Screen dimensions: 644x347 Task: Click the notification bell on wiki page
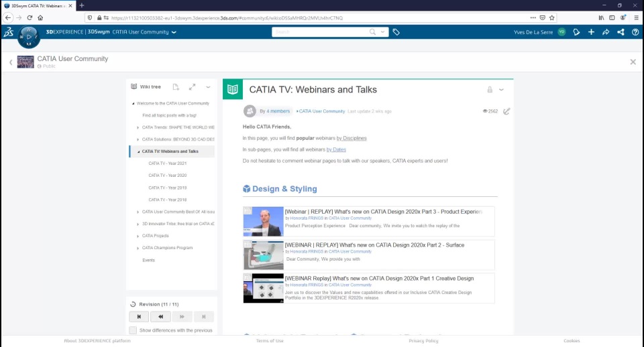pyautogui.click(x=490, y=89)
